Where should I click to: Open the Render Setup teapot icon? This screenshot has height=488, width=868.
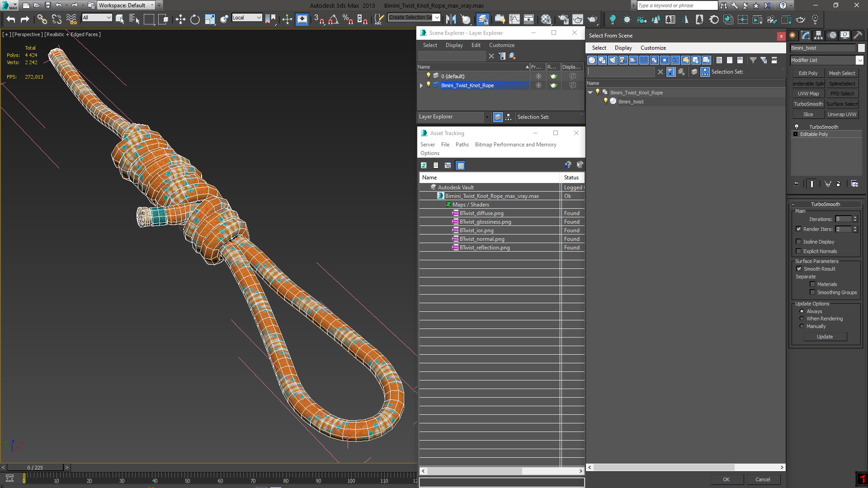(x=563, y=19)
